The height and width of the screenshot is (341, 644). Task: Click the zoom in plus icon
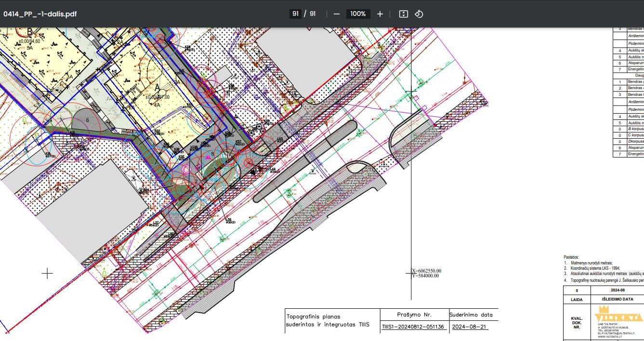pyautogui.click(x=380, y=14)
